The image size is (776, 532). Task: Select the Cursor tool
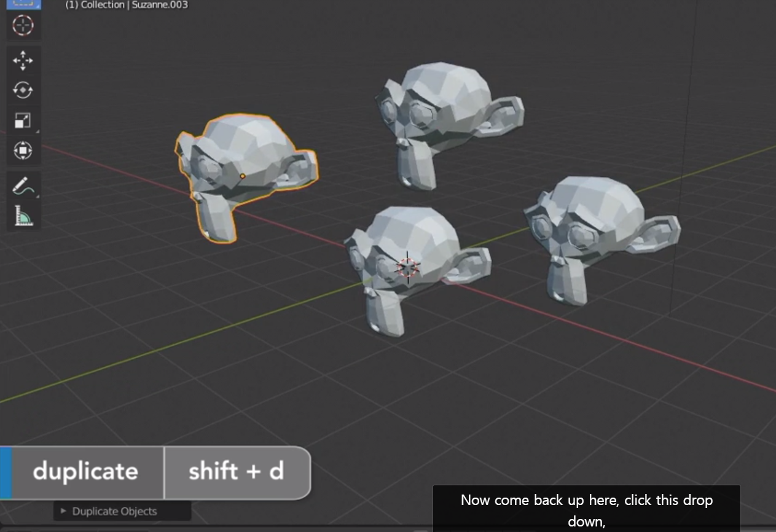tap(23, 25)
